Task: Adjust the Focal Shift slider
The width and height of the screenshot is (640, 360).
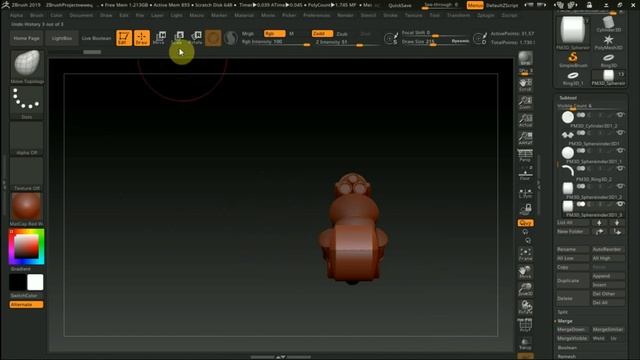Action: (x=436, y=33)
